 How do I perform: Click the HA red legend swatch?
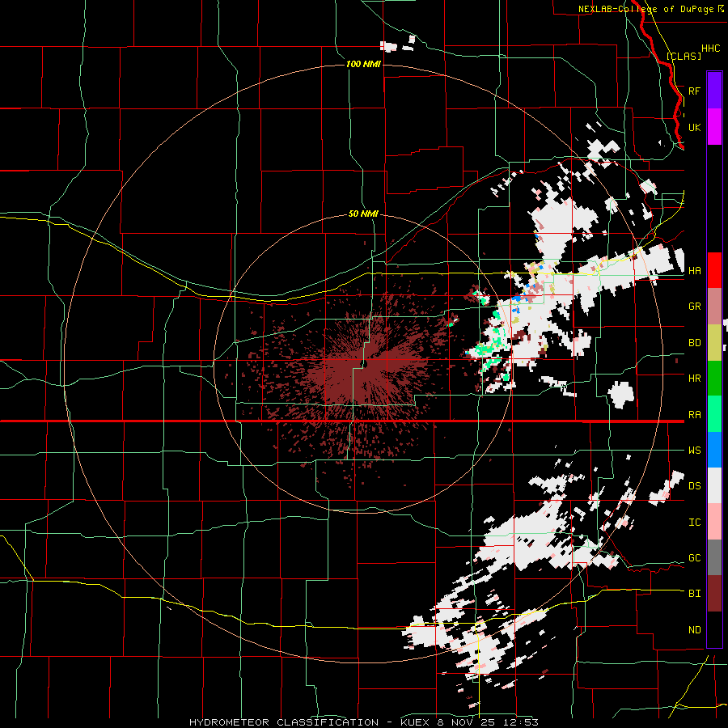714,270
